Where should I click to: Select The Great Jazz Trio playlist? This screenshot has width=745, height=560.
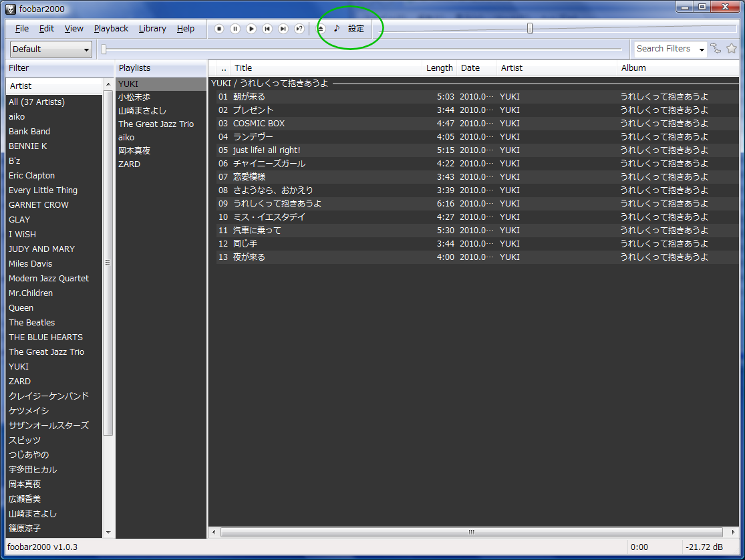[161, 124]
